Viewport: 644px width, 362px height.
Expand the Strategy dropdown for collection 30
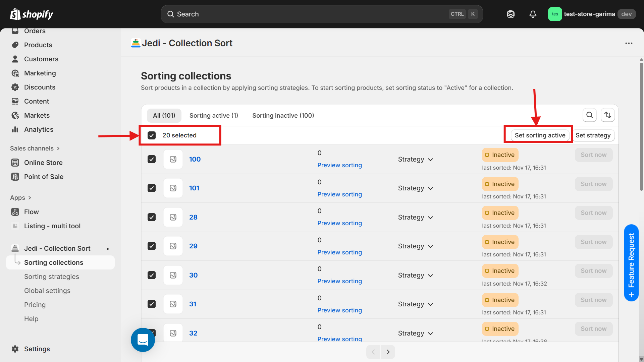[415, 275]
